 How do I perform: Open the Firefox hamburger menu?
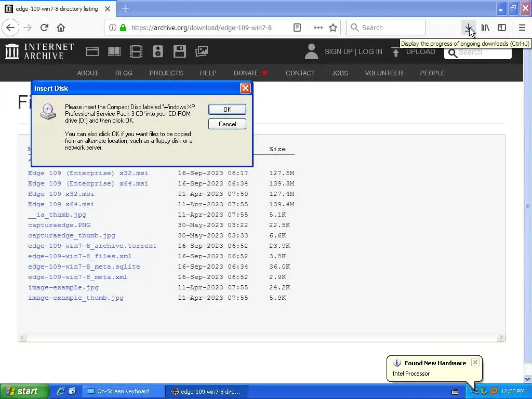522,28
